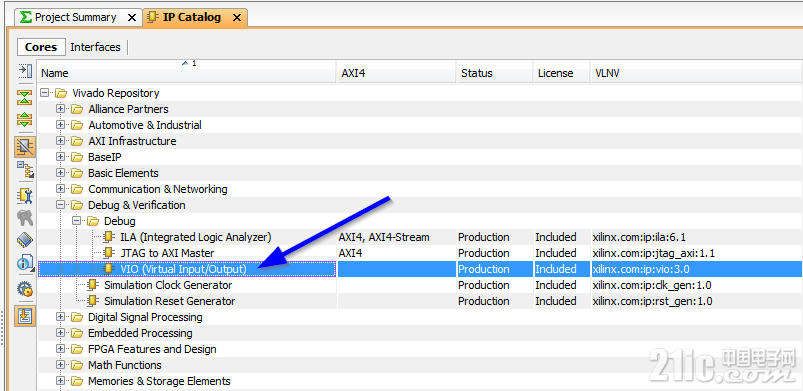The image size is (803, 391).
Task: Click the highlighted download repository icon
Action: [25, 316]
